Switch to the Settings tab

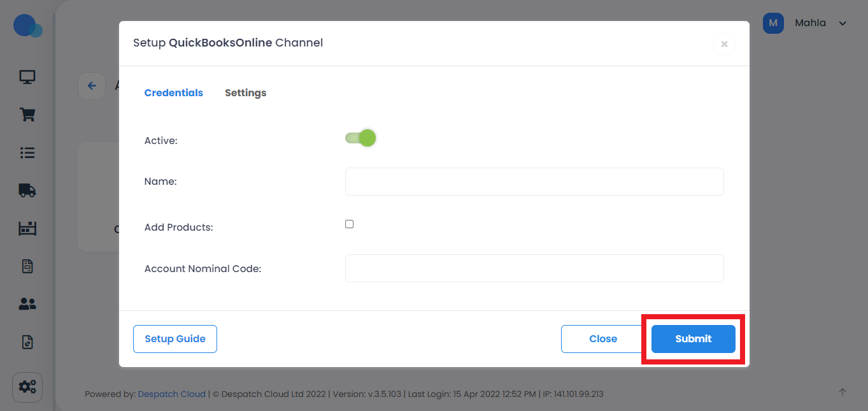pyautogui.click(x=245, y=93)
